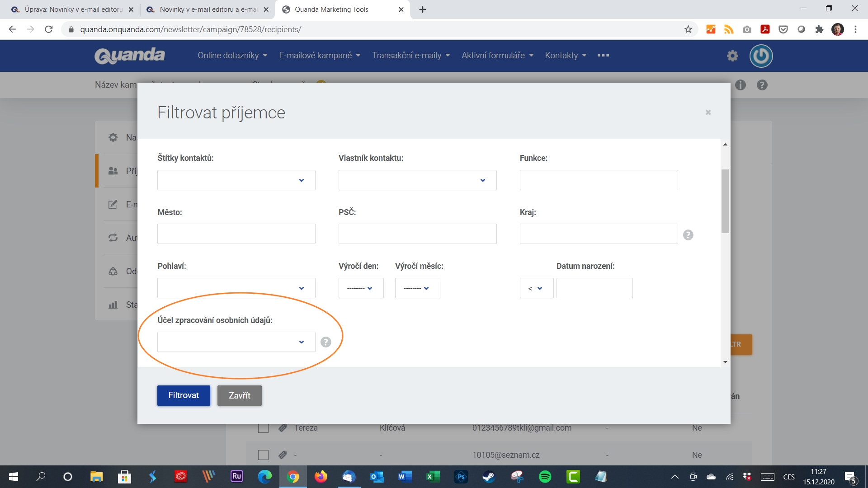The height and width of the screenshot is (488, 868).
Task: Expand Štítky kontaktů dropdown
Action: (301, 179)
